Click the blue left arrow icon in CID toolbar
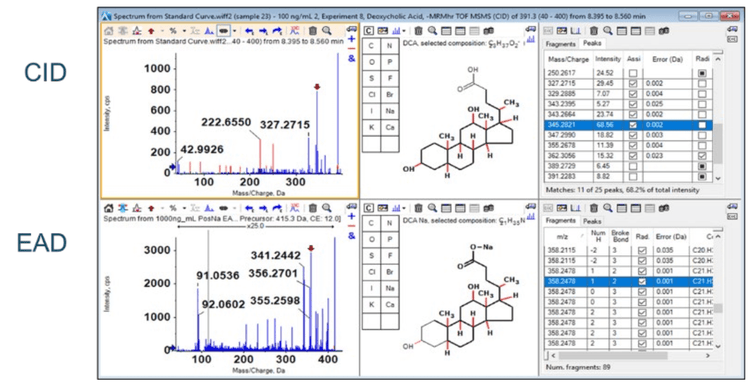 tap(249, 31)
